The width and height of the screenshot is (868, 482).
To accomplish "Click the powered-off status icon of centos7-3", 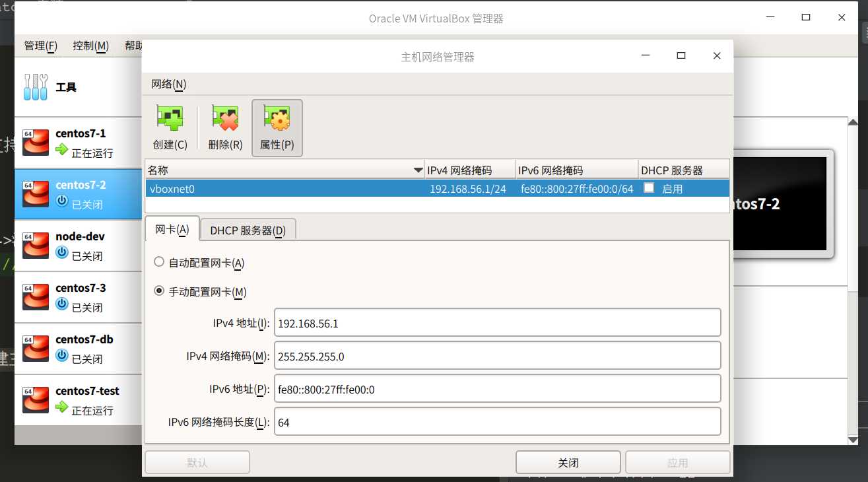I will [62, 304].
